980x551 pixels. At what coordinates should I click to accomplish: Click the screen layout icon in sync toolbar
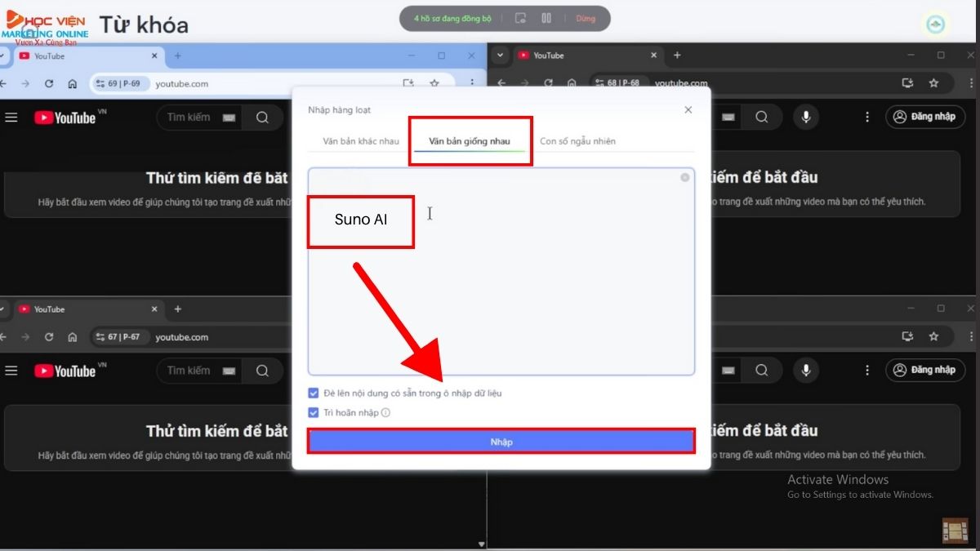pos(520,18)
